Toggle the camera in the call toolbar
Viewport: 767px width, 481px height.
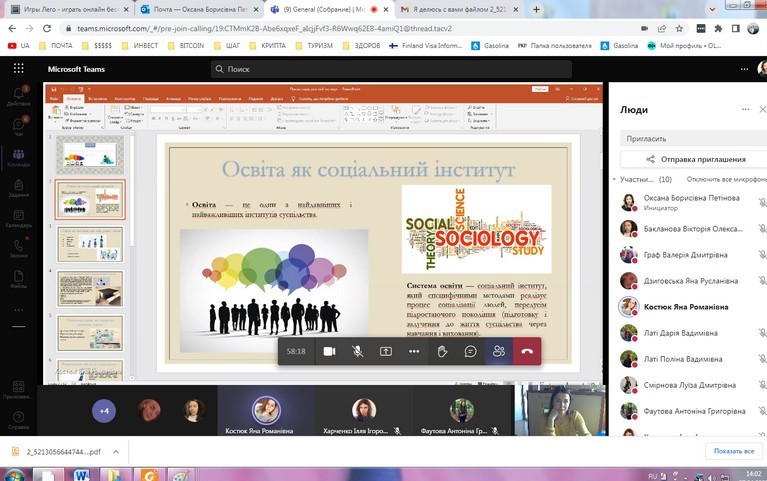329,352
